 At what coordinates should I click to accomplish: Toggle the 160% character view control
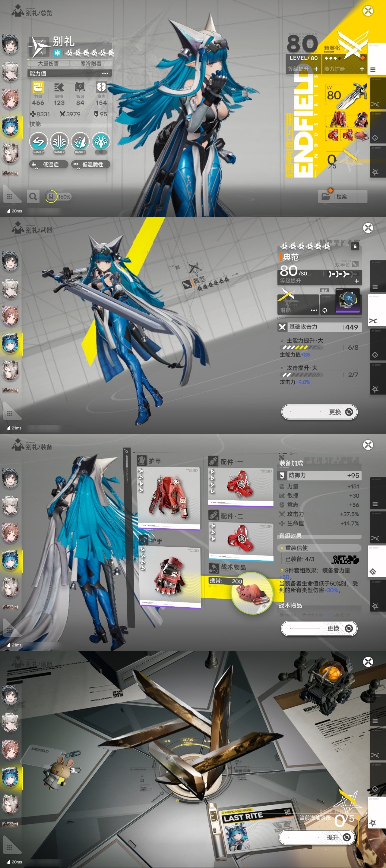pyautogui.click(x=58, y=197)
